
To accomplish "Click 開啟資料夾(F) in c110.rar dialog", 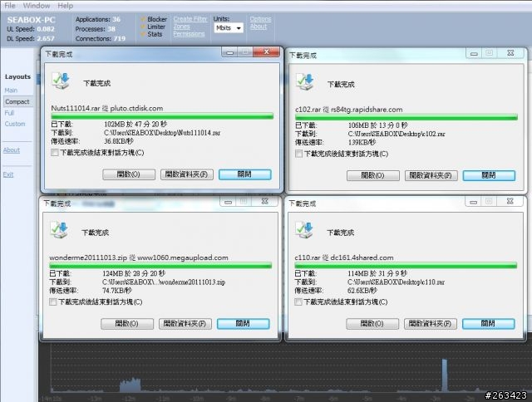I will (x=431, y=324).
